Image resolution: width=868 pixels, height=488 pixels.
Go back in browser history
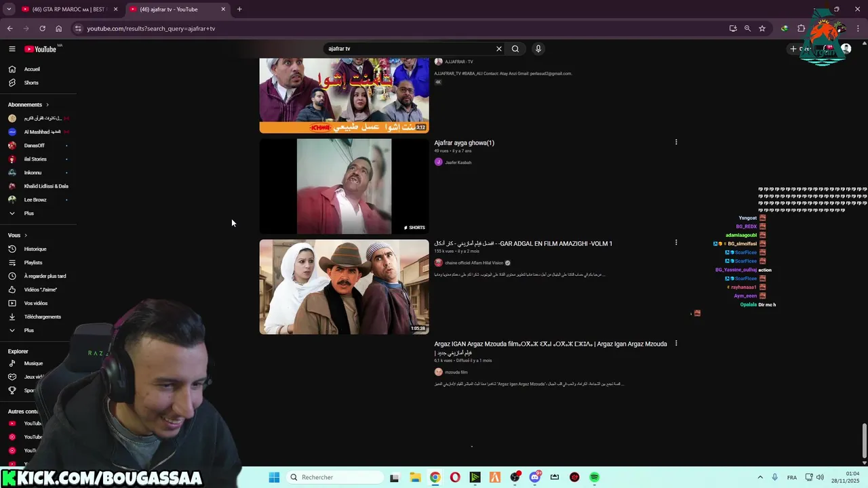coord(9,28)
